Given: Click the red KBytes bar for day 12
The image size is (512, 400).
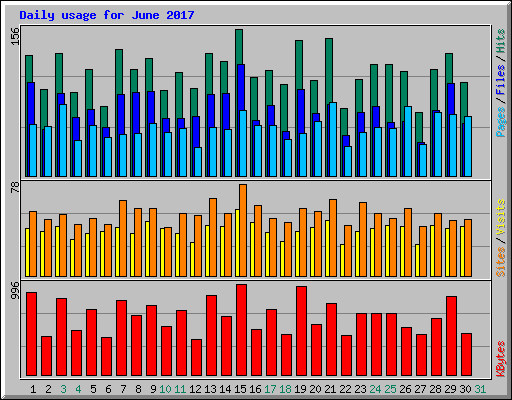Looking at the screenshot, I should pyautogui.click(x=197, y=357).
